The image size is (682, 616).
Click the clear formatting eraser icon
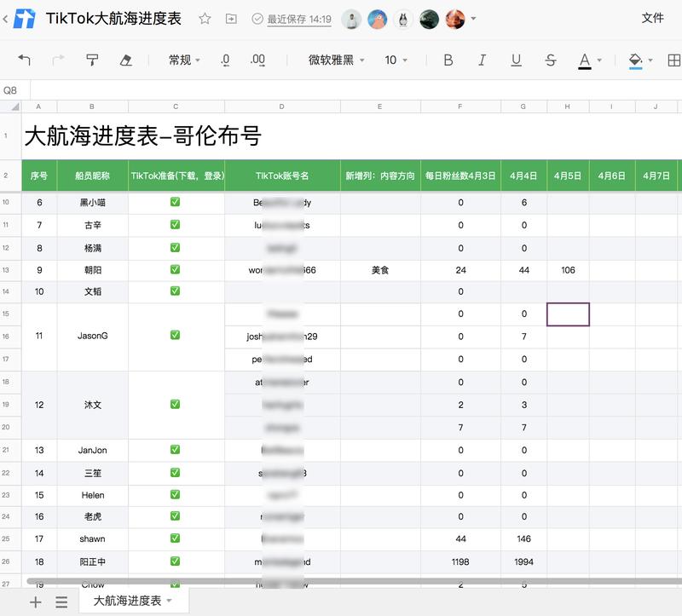point(126,60)
